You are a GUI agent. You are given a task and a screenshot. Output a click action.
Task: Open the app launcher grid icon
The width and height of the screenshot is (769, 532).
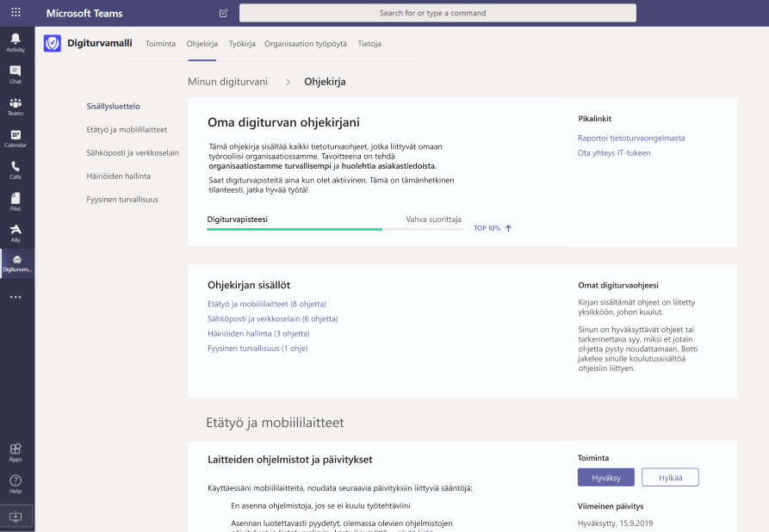pos(16,12)
